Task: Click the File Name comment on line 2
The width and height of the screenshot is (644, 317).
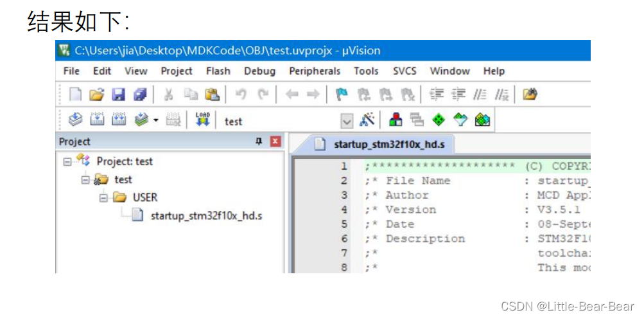Action: pyautogui.click(x=418, y=181)
